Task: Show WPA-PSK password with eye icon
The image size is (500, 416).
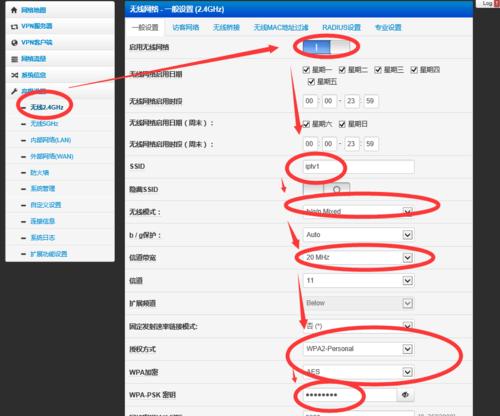Action: (x=405, y=395)
